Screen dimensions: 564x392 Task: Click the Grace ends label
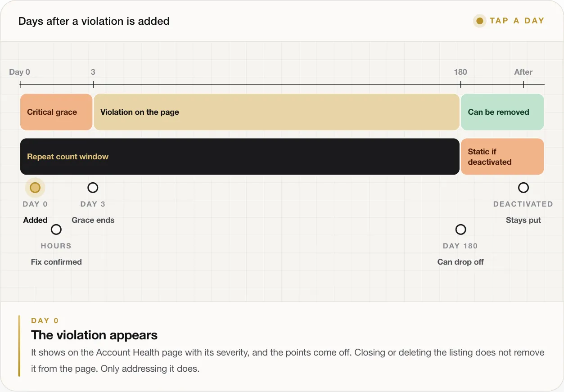[x=93, y=220]
